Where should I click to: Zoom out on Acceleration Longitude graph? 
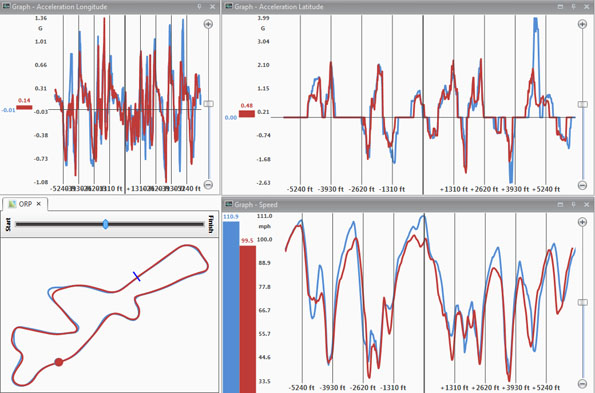point(208,185)
